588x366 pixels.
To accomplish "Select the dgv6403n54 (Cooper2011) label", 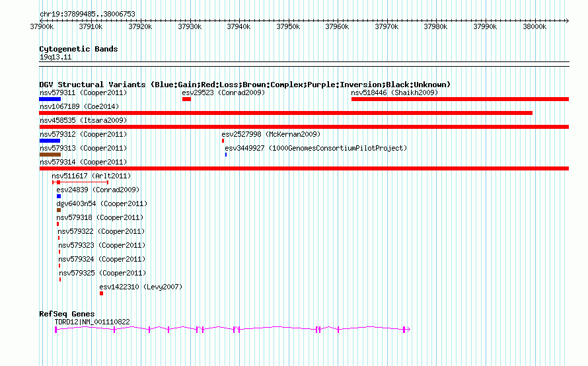I will pyautogui.click(x=102, y=203).
